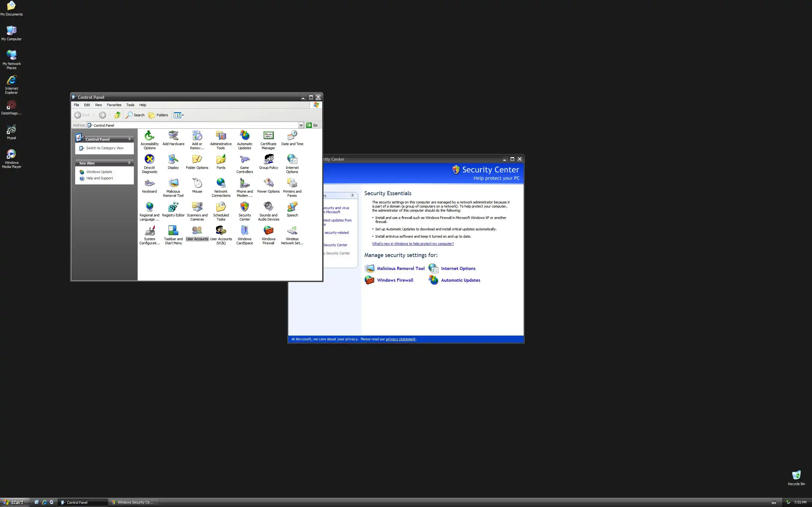Screen dimensions: 812x507
Task: Collapse the Control Panel sidebar section
Action: [129, 139]
